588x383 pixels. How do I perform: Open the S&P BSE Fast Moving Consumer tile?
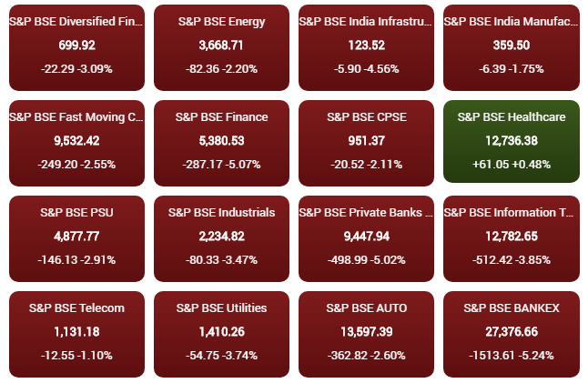tap(76, 141)
